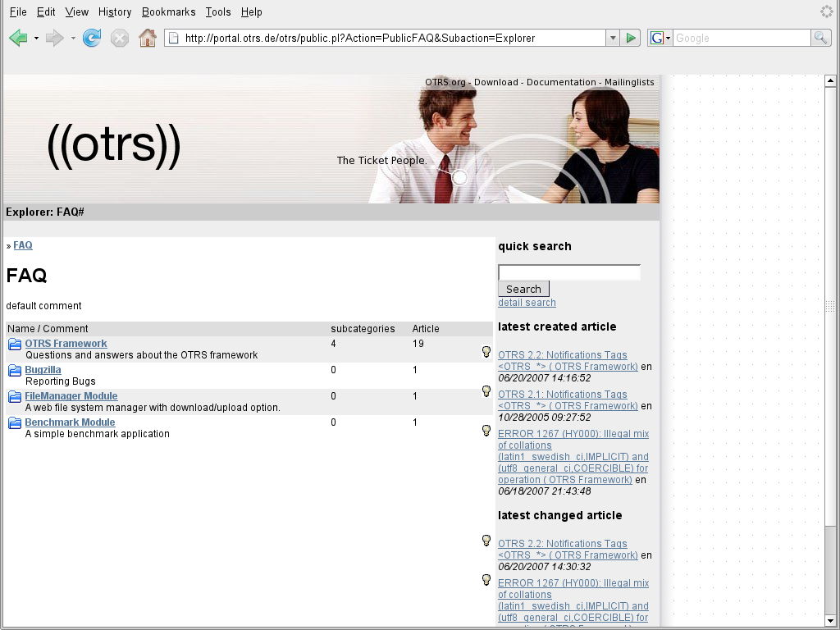Open the Bookmarks menu

pyautogui.click(x=168, y=11)
